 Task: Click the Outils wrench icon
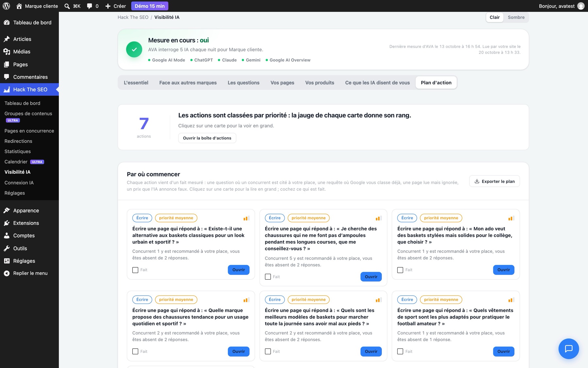(7, 248)
